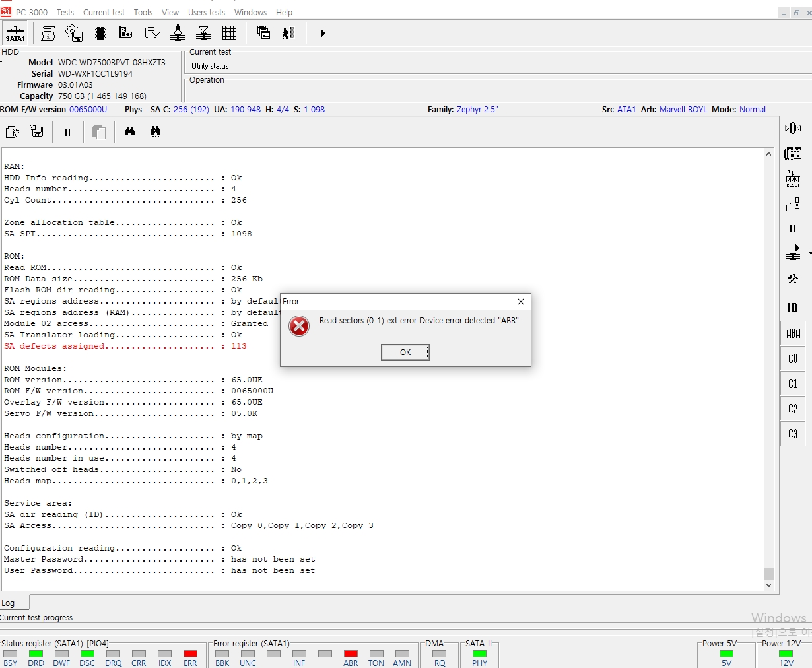Screen dimensions: 812x668
Task: Click the PHY SATA-II indicator
Action: (x=480, y=654)
